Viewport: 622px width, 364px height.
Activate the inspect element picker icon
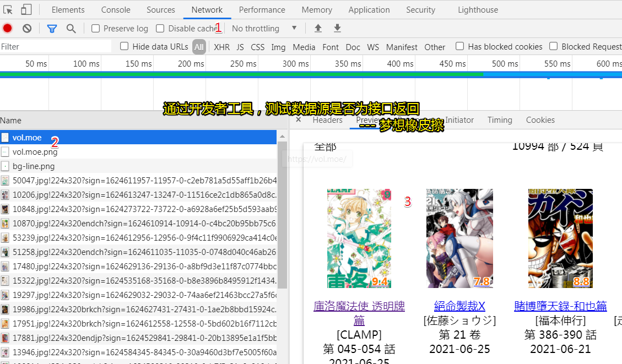[8, 9]
